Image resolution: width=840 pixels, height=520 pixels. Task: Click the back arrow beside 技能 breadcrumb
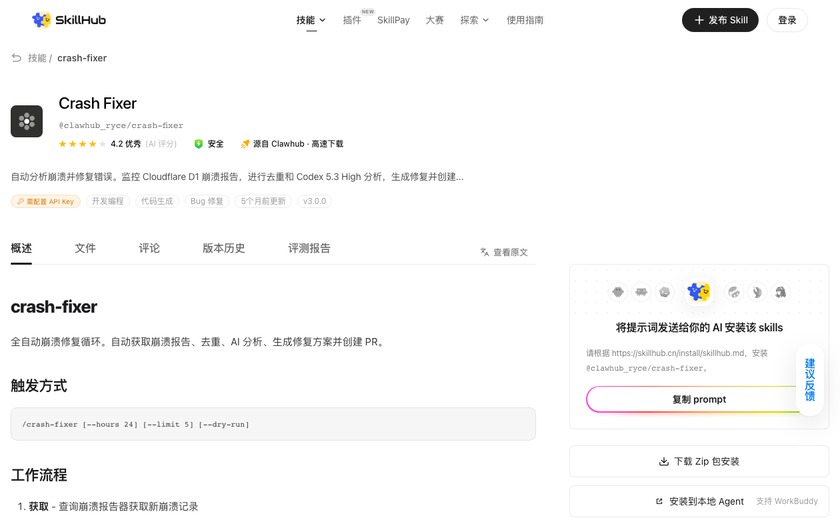pos(17,58)
